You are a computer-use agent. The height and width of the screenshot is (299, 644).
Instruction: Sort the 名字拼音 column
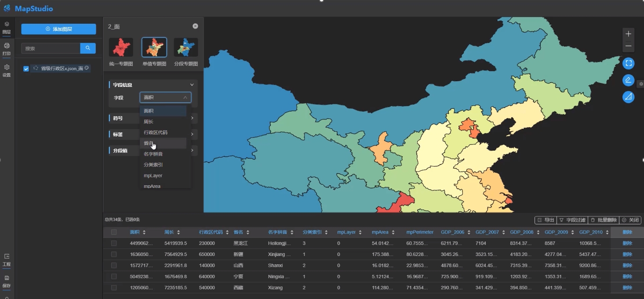point(291,232)
